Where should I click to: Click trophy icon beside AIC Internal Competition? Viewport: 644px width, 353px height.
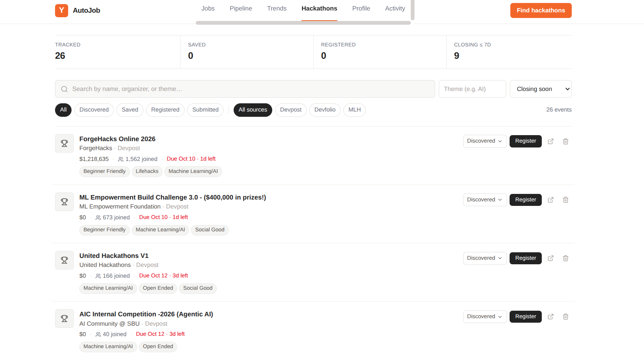click(64, 319)
